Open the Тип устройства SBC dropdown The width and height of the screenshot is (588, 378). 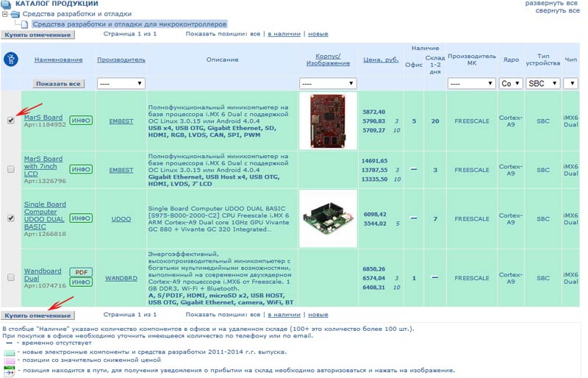coord(542,84)
